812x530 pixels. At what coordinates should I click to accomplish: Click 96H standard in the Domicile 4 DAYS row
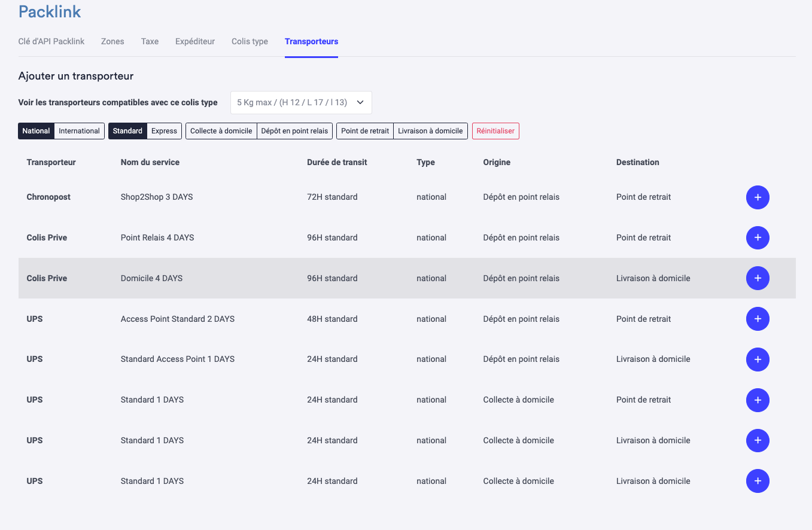pos(332,278)
